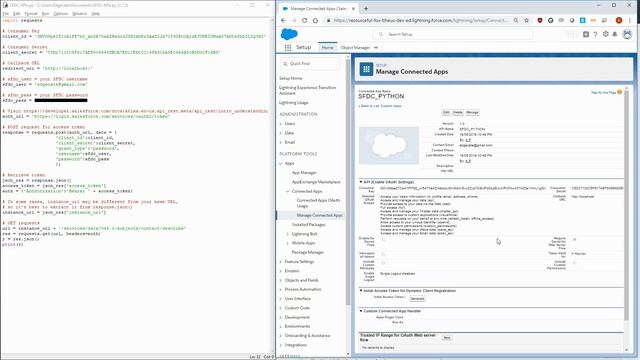Click the Quick Find search box
The height and width of the screenshot is (360, 640).
tap(310, 64)
